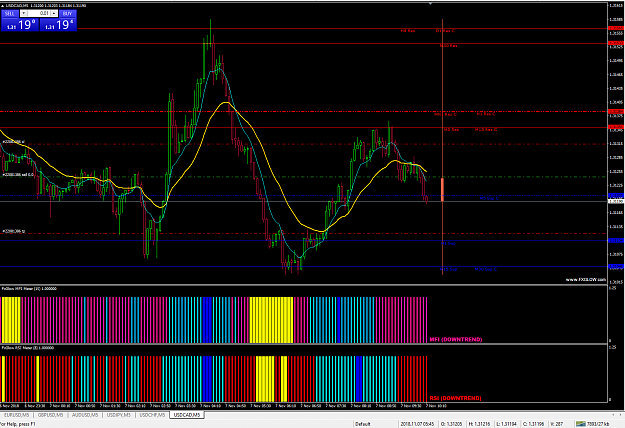Click the Default profile status bar entry
Viewport: 625px width, 428px height.
click(x=362, y=424)
